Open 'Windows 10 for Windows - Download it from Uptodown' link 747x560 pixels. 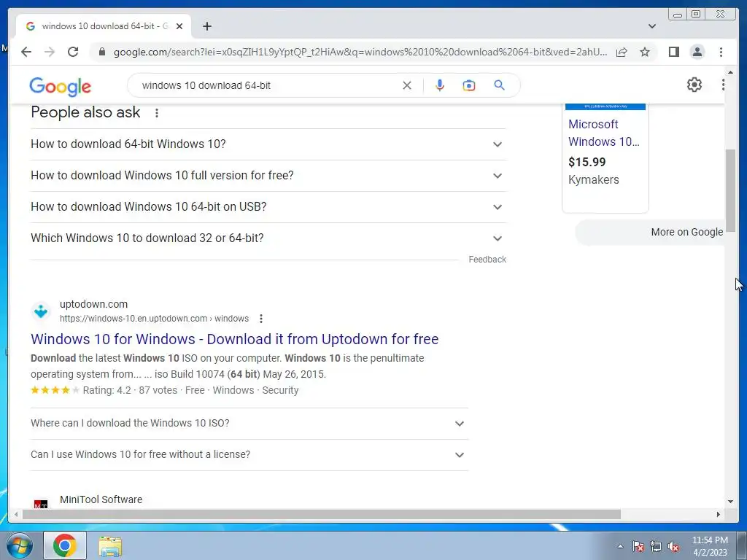coord(234,339)
